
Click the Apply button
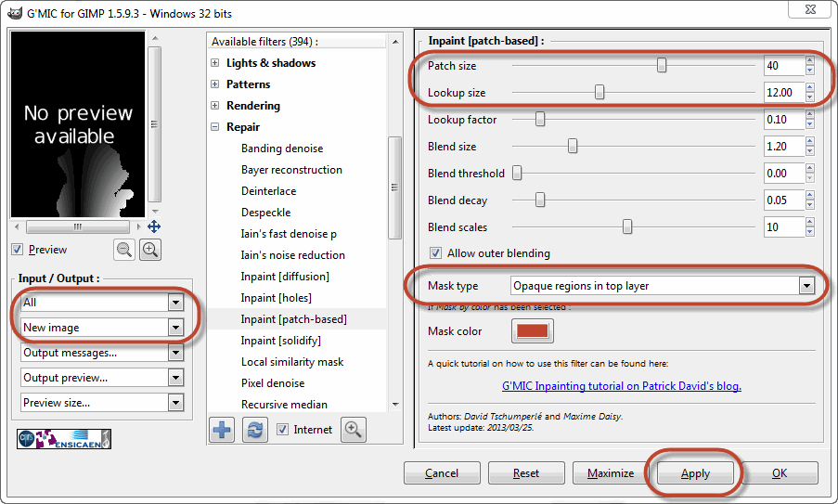[695, 473]
